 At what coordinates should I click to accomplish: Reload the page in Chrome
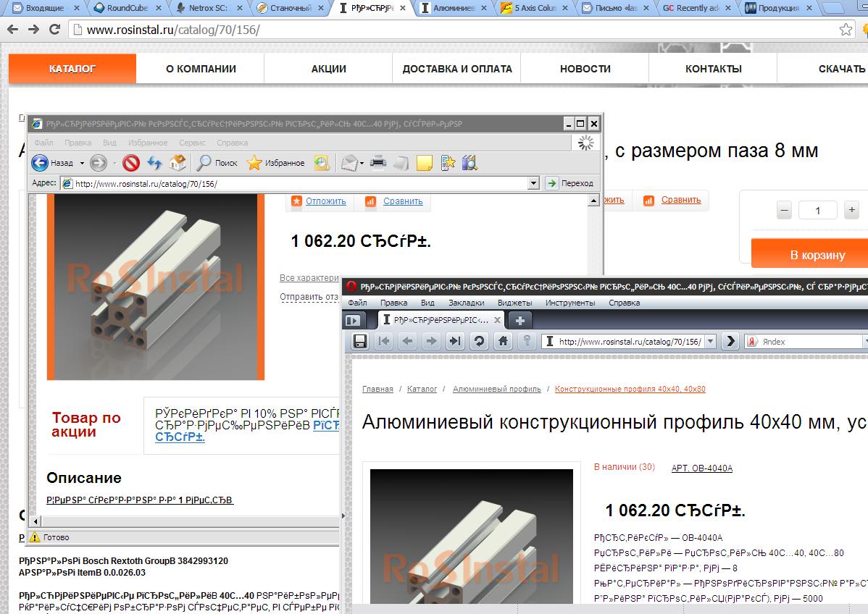pyautogui.click(x=55, y=29)
